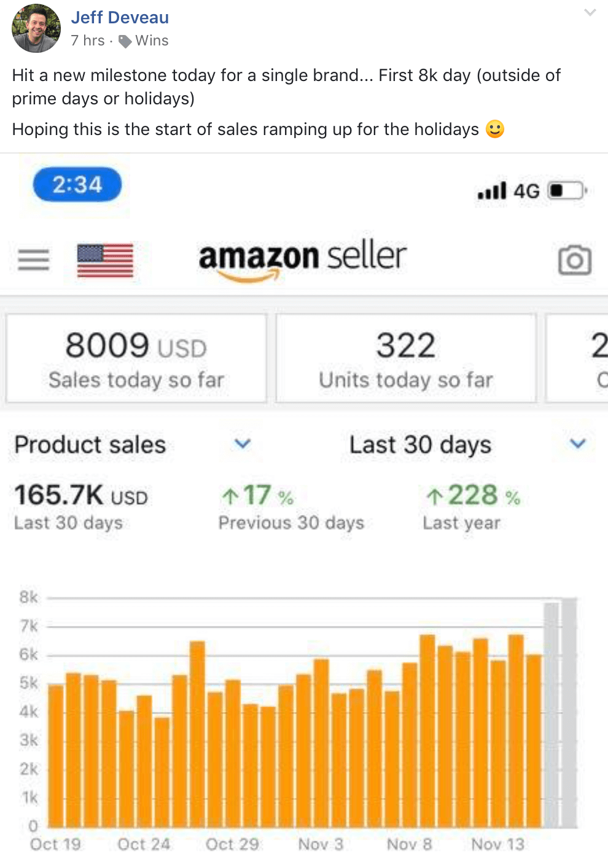The width and height of the screenshot is (608, 868).
Task: Open Jeff Deveau profile link
Action: click(x=120, y=17)
